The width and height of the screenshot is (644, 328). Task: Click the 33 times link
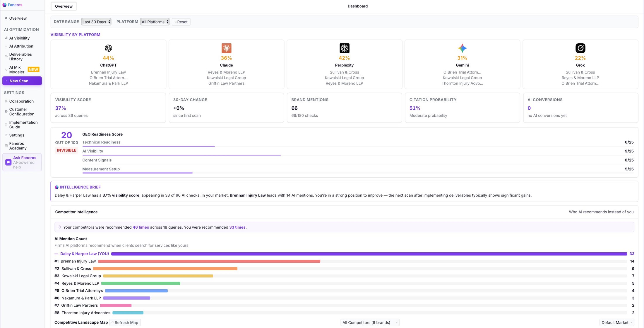pyautogui.click(x=237, y=227)
